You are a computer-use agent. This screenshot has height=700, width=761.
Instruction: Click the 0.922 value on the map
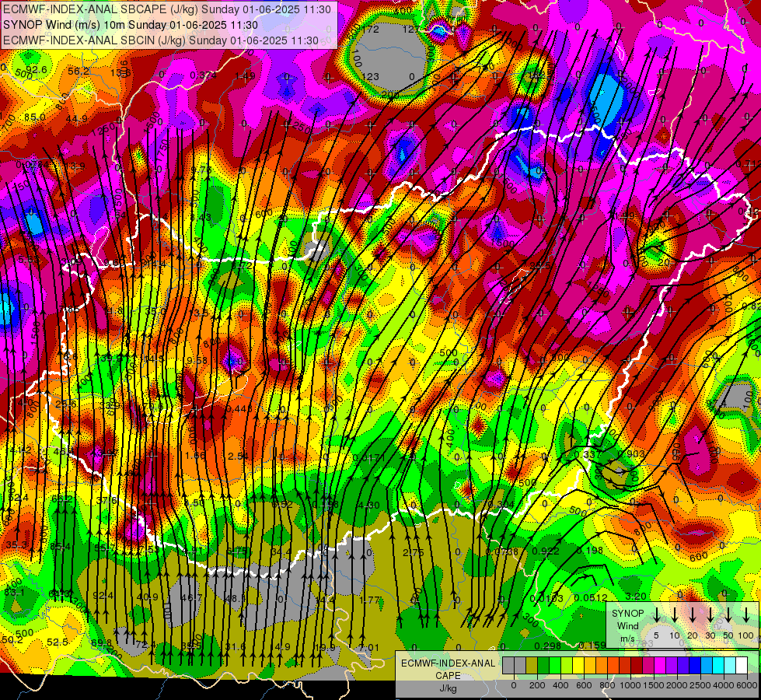coord(546,551)
